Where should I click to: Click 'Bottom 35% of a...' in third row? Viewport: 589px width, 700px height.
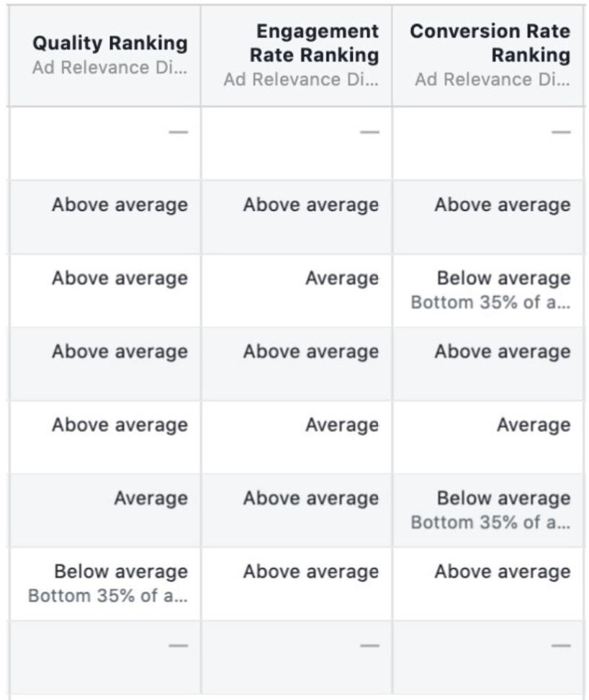pyautogui.click(x=490, y=302)
